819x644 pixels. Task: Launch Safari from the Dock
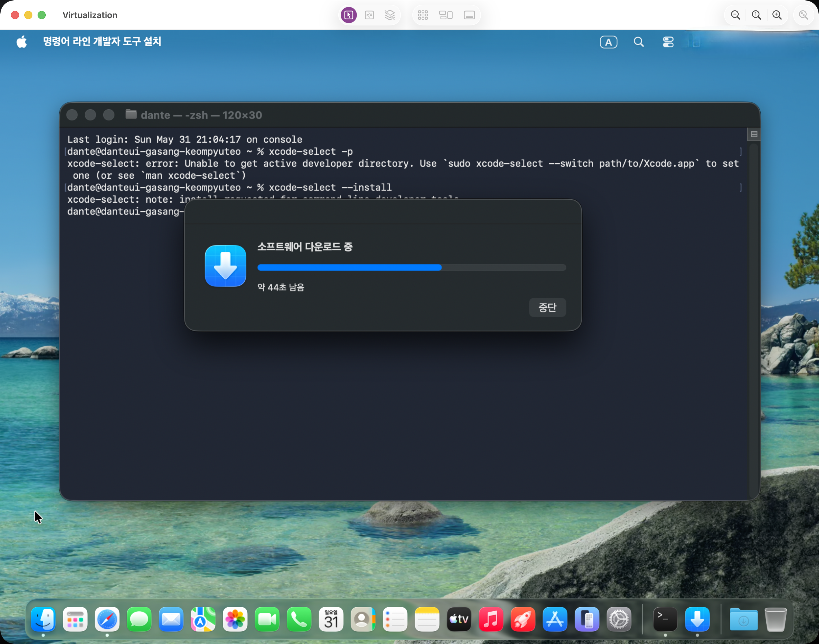[107, 619]
